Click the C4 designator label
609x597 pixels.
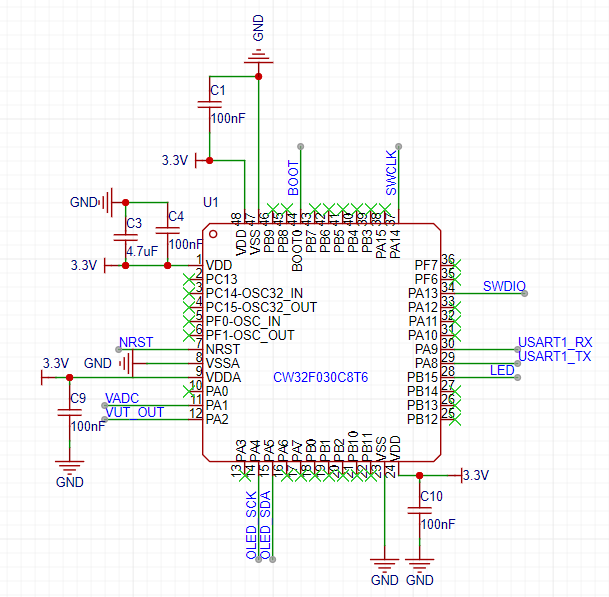pyautogui.click(x=176, y=216)
